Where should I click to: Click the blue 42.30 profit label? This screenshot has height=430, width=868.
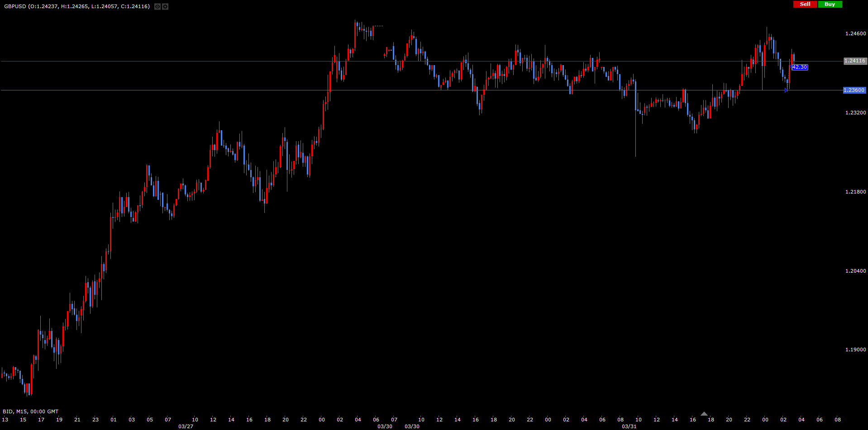coord(800,67)
